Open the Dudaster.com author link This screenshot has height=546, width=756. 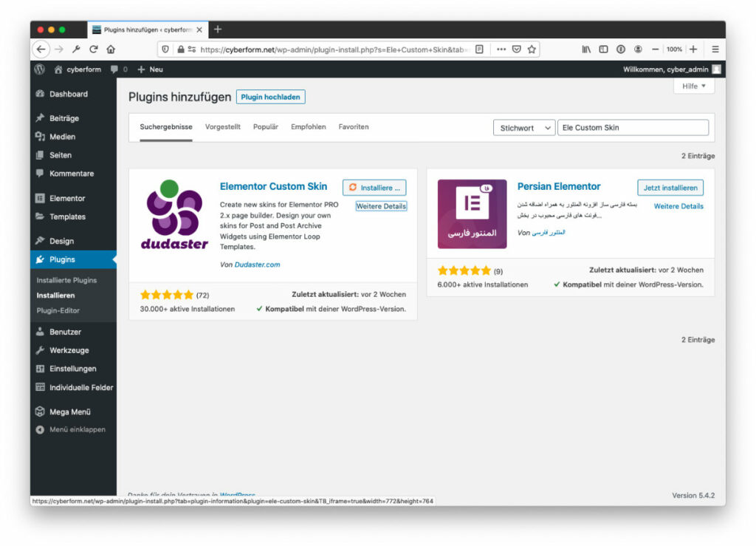pos(257,265)
